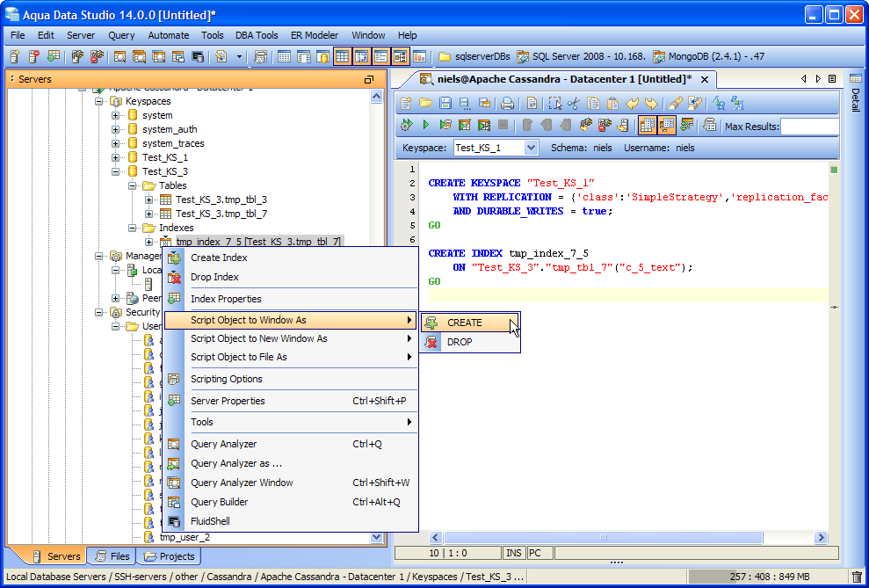Expand the Test_KS_3.tmp_tbl_3 table node
869x588 pixels.
[149, 200]
